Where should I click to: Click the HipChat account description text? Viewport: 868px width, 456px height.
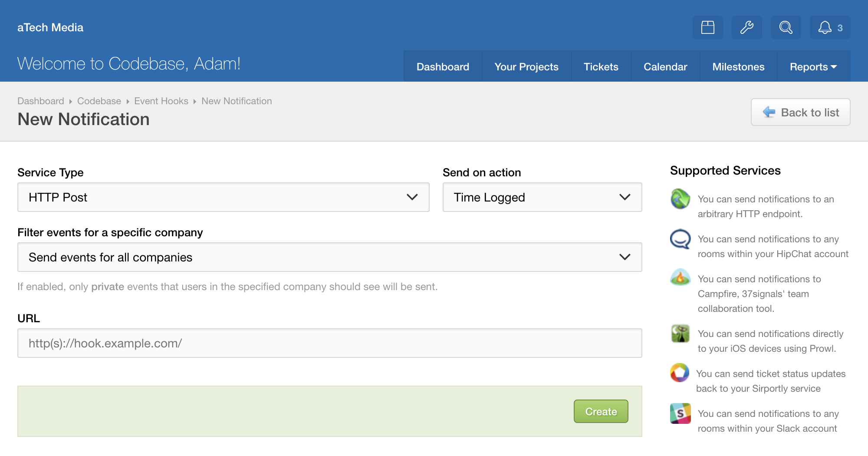[x=773, y=246]
